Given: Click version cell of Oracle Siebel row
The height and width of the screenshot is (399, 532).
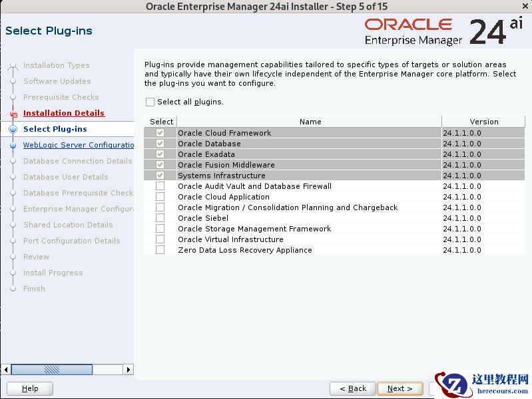Looking at the screenshot, I should (x=483, y=218).
